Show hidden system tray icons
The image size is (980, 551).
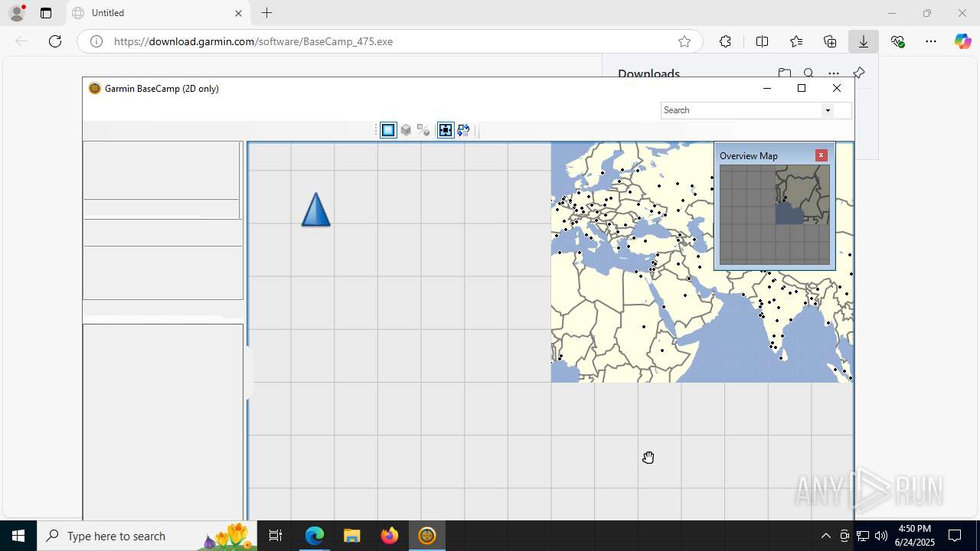click(825, 536)
